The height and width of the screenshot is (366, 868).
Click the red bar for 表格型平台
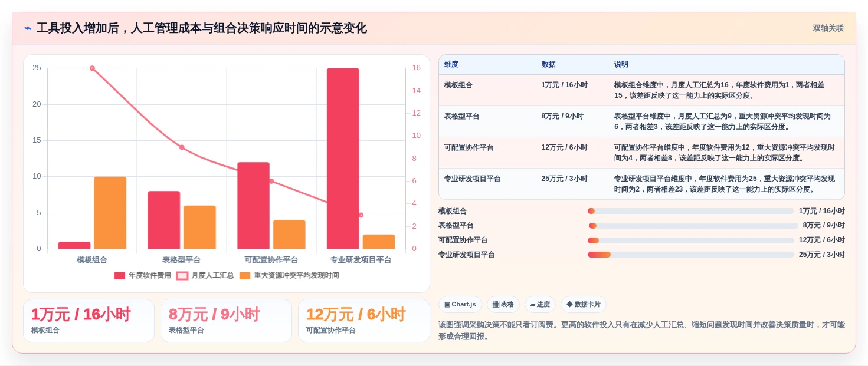coord(164,220)
